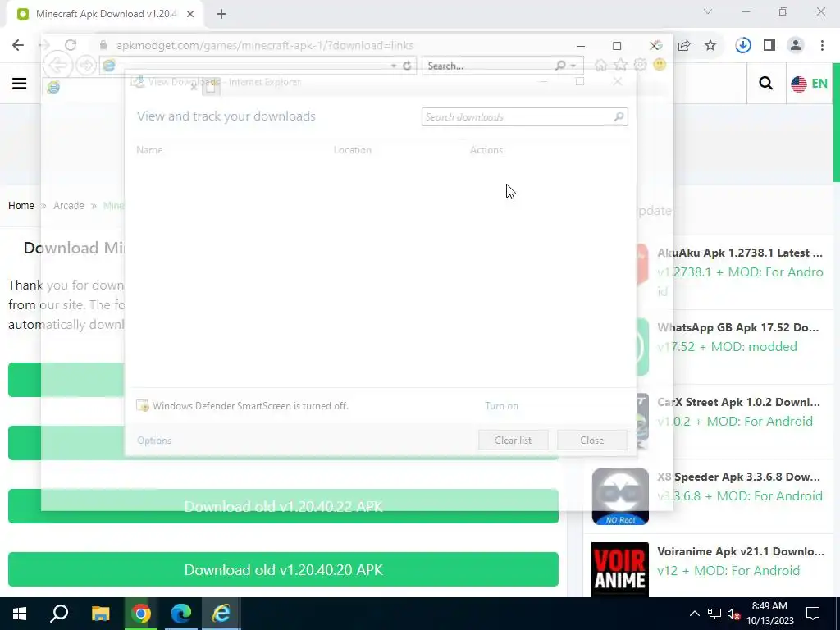Image resolution: width=840 pixels, height=630 pixels.
Task: Expand Internet Explorer address bar dropdown arrow
Action: click(394, 66)
